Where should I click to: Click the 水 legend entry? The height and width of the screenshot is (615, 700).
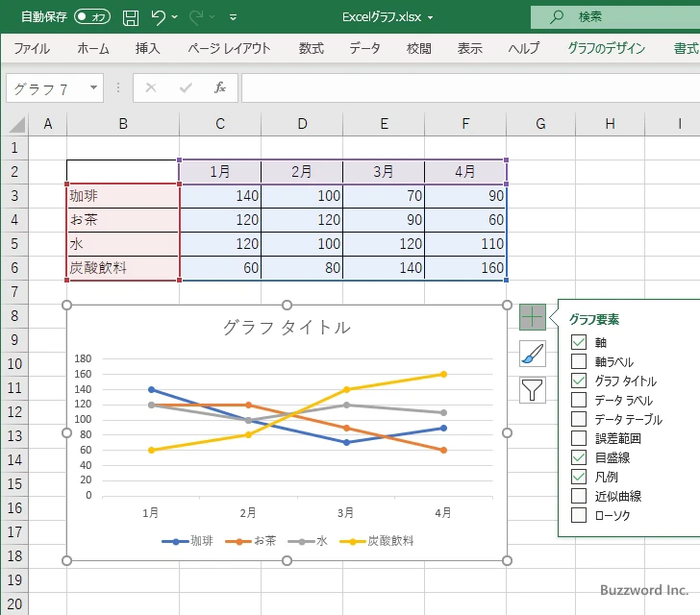point(308,541)
